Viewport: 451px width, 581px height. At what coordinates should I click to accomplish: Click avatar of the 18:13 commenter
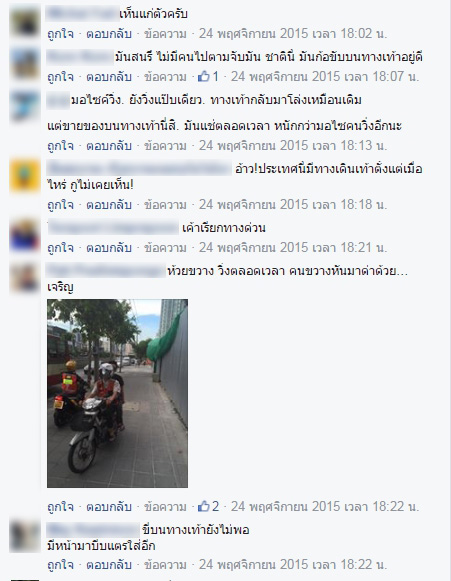pos(25,107)
